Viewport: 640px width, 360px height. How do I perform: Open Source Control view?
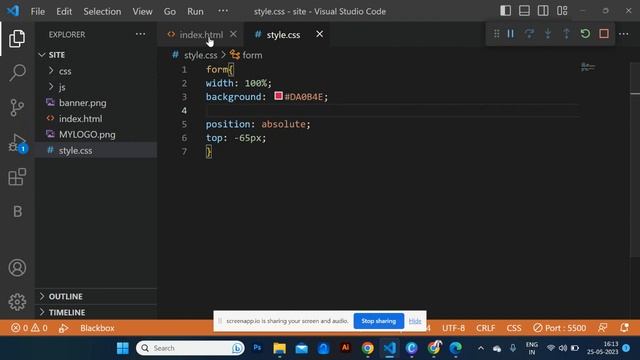coord(17,108)
